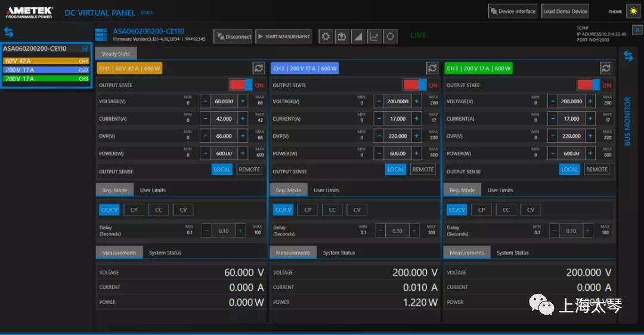Select CP mode for CH3
Screen dimensions: 644x335
(x=481, y=210)
